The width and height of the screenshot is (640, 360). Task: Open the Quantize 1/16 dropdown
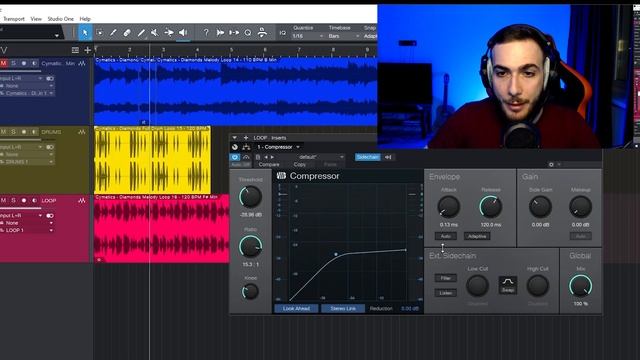coord(308,36)
